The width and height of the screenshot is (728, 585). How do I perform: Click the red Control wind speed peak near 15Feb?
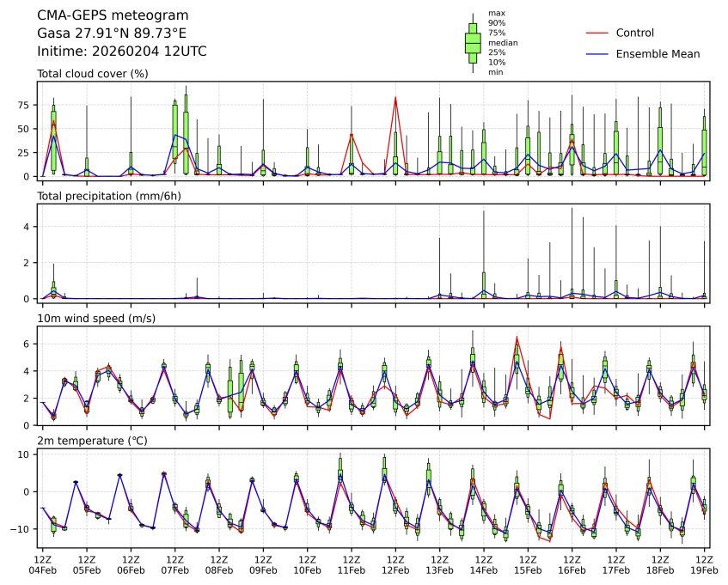[517, 337]
